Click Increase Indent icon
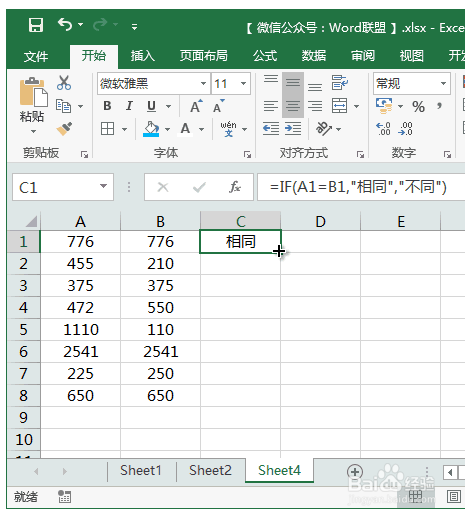Viewport: 465px width, 517px height. point(293,129)
